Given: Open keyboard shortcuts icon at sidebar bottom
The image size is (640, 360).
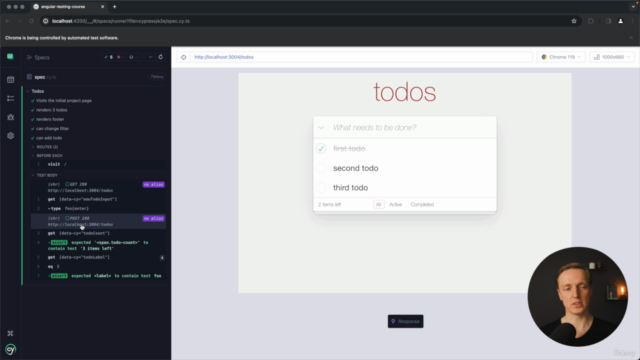Looking at the screenshot, I should coord(11,333).
